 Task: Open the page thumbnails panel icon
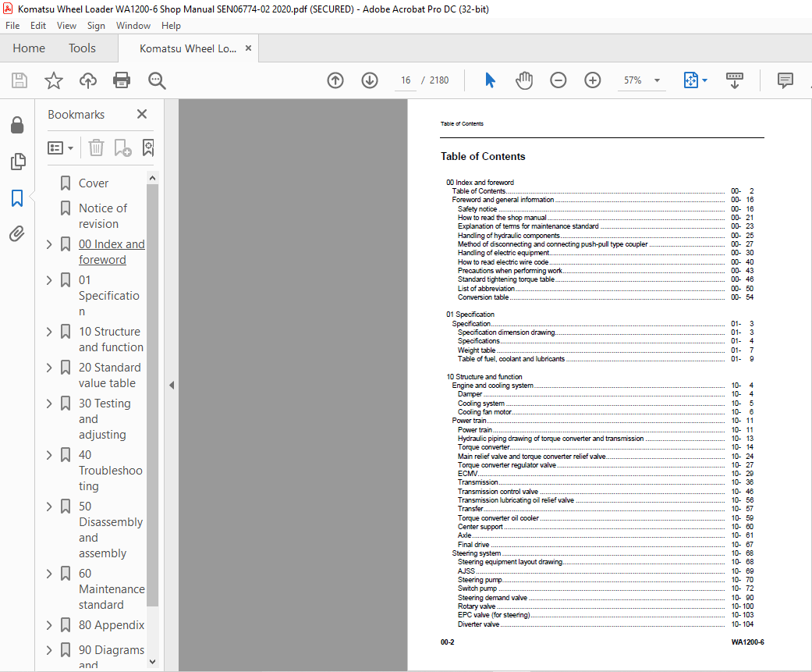pos(18,162)
